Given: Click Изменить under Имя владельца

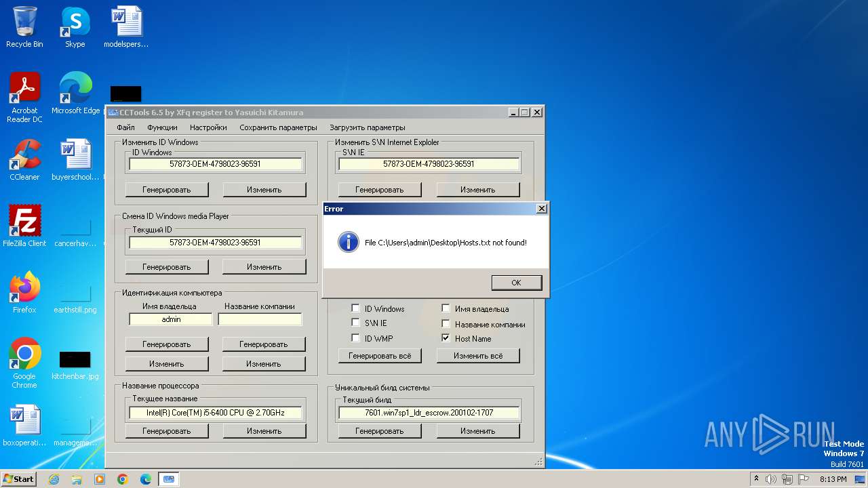Looking at the screenshot, I should tap(167, 364).
